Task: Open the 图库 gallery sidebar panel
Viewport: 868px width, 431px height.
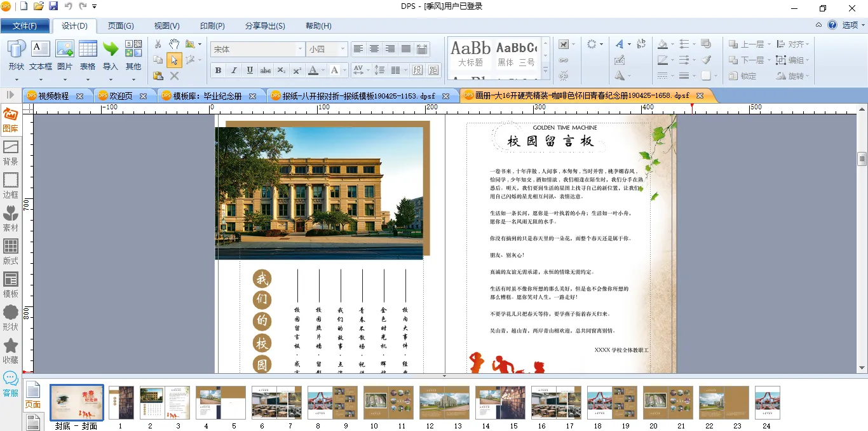Action: (11, 120)
